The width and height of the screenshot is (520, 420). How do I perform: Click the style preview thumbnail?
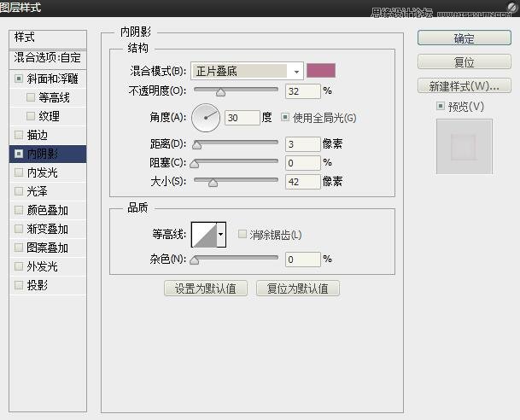point(464,147)
